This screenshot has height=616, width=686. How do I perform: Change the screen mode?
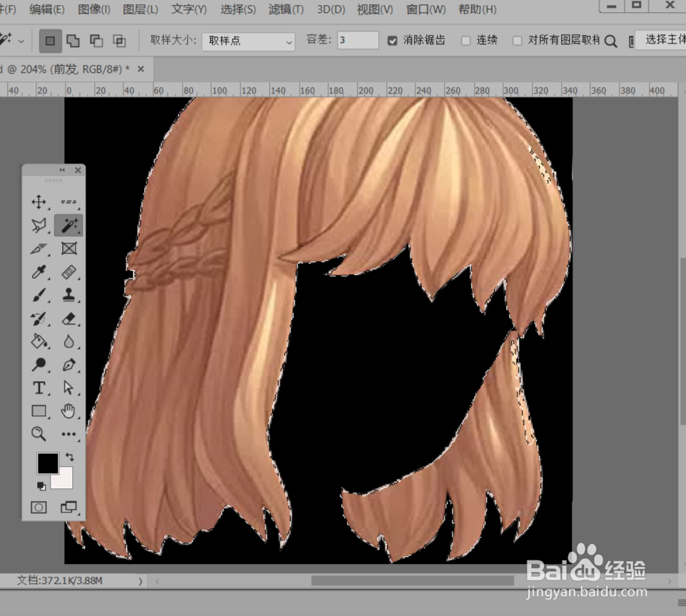[x=69, y=508]
